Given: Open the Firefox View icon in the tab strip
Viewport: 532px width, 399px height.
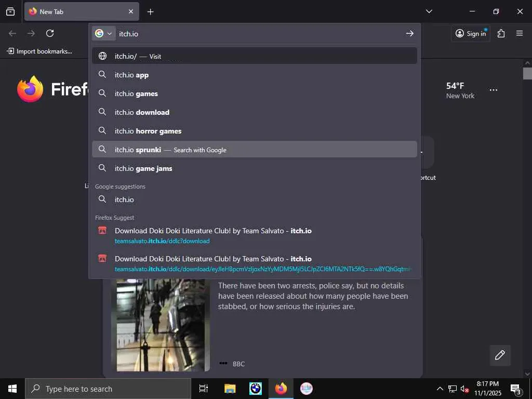Looking at the screenshot, I should coord(10,11).
